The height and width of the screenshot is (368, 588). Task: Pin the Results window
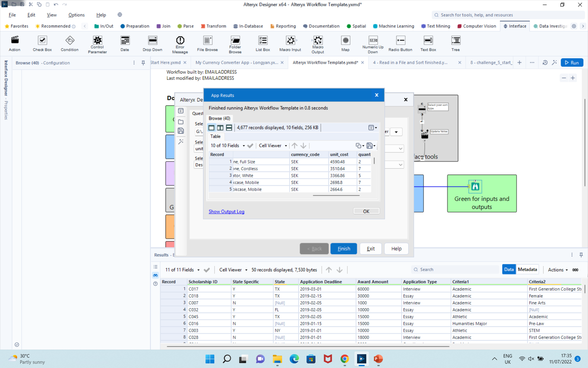click(581, 255)
